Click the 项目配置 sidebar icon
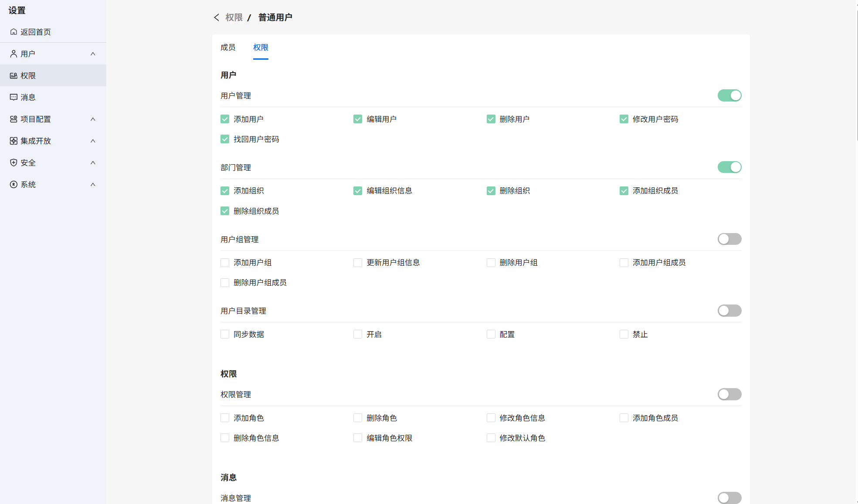 click(x=14, y=119)
